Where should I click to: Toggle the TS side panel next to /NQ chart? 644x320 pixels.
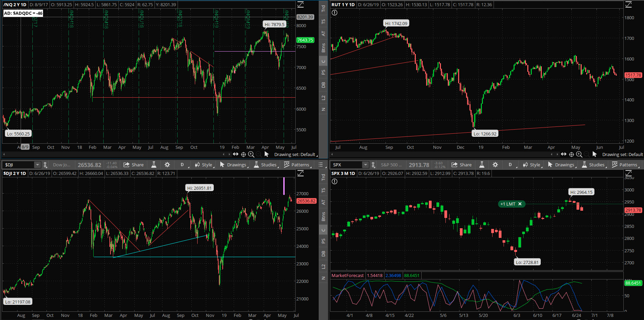pos(323,22)
